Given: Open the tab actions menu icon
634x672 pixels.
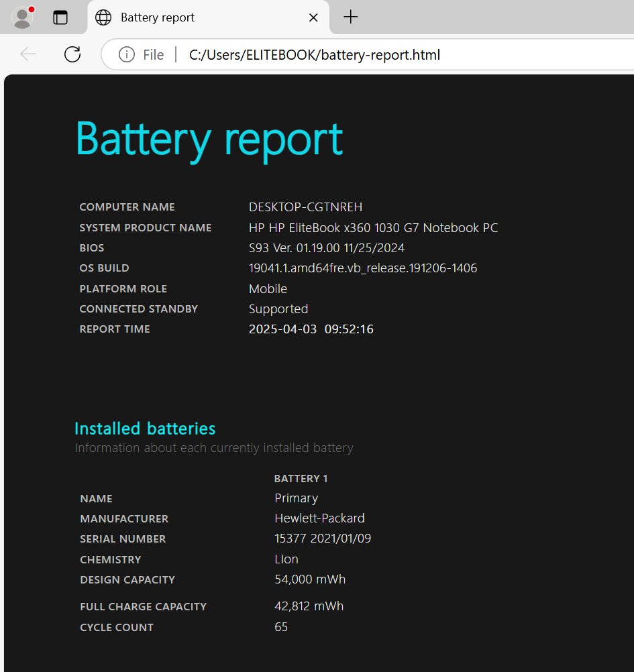Looking at the screenshot, I should pyautogui.click(x=60, y=17).
